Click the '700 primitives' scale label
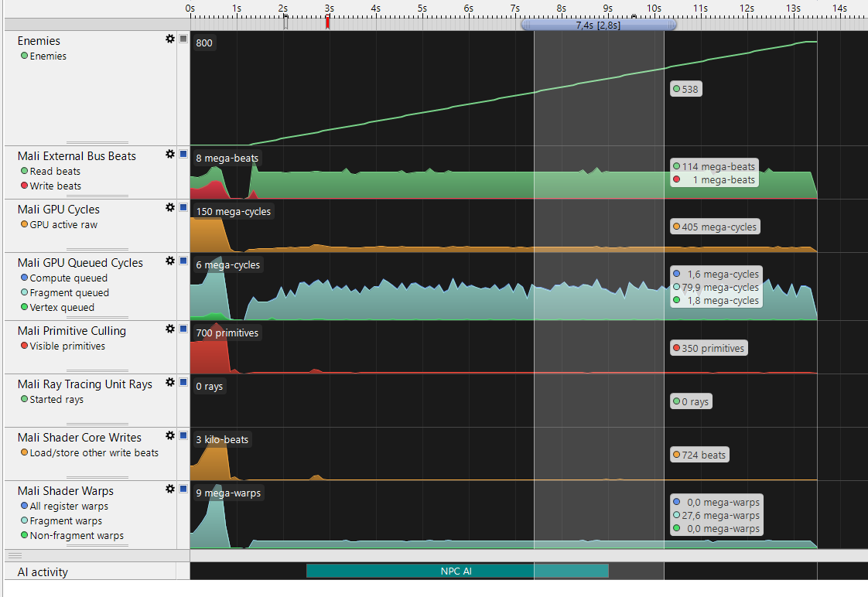Image resolution: width=868 pixels, height=597 pixels. point(227,333)
